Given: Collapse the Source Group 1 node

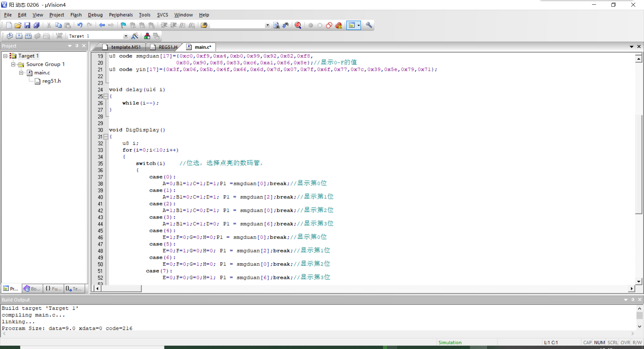Looking at the screenshot, I should 13,64.
